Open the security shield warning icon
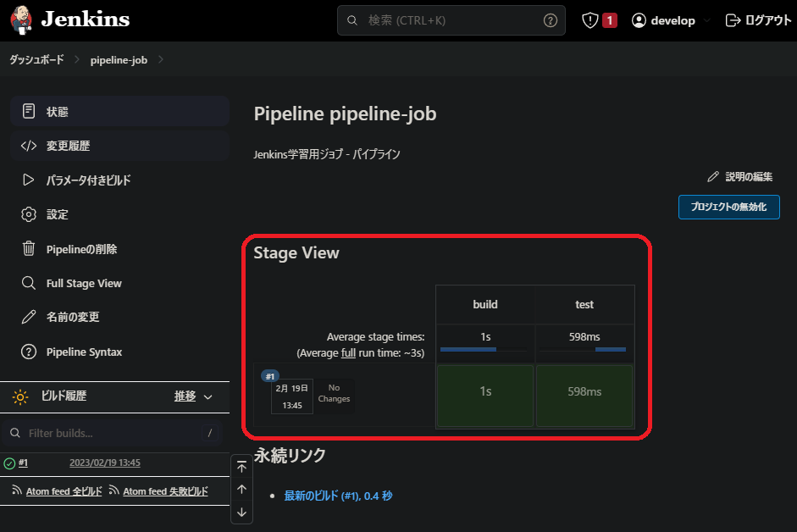 (589, 20)
